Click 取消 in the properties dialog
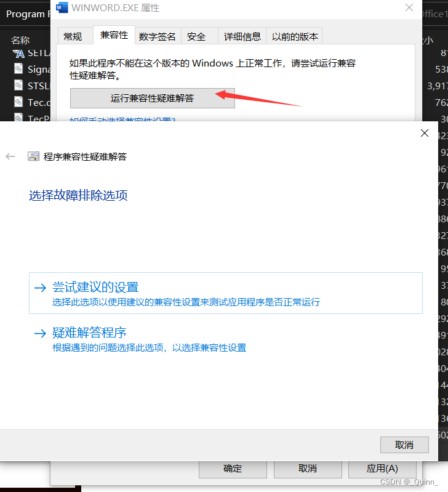The height and width of the screenshot is (492, 448). click(x=308, y=469)
